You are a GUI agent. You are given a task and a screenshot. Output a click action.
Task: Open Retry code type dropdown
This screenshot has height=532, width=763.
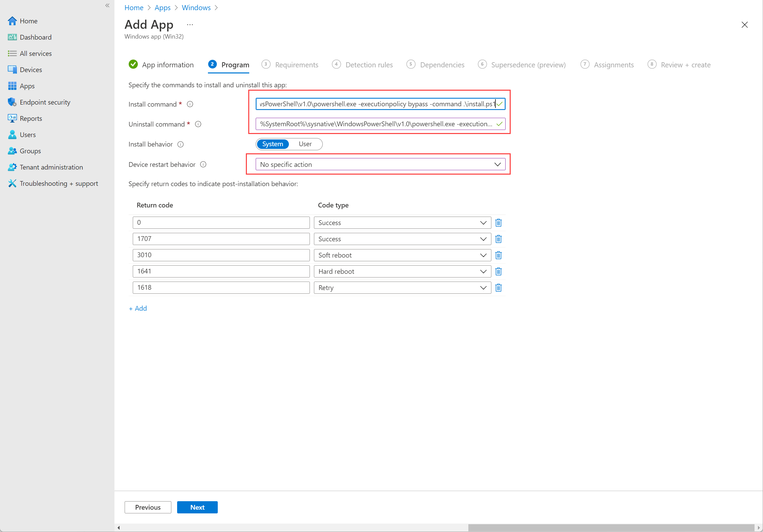tap(402, 288)
